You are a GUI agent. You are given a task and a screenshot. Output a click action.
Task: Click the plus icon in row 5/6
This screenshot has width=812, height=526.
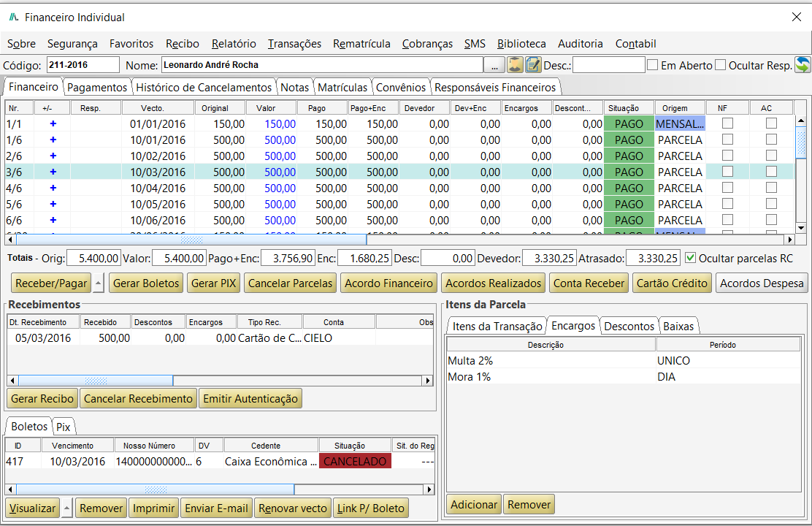tap(53, 204)
